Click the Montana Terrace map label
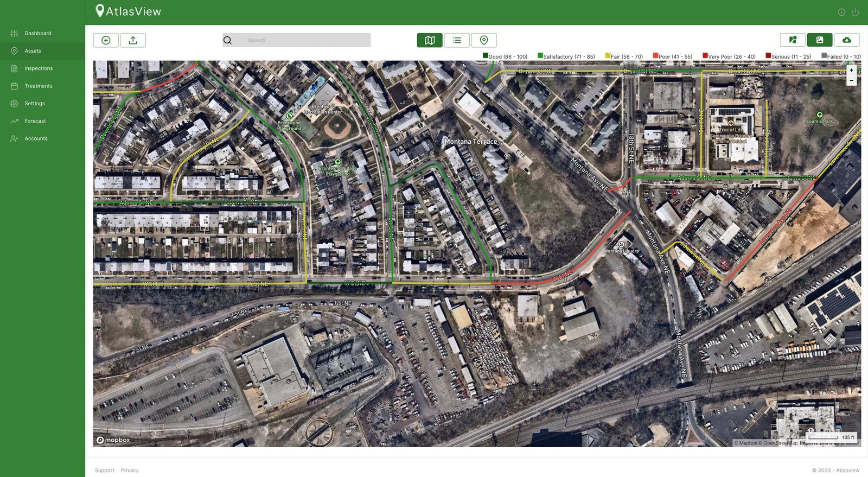The height and width of the screenshot is (477, 868). point(470,141)
